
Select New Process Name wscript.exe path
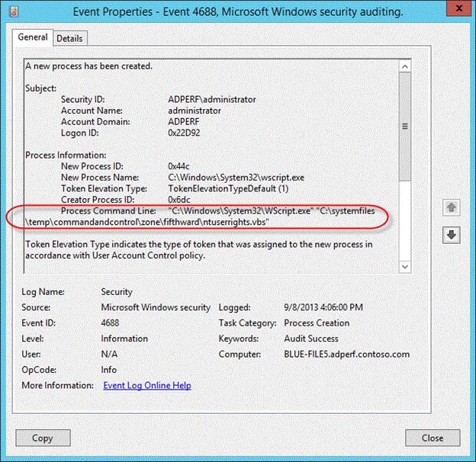click(236, 178)
